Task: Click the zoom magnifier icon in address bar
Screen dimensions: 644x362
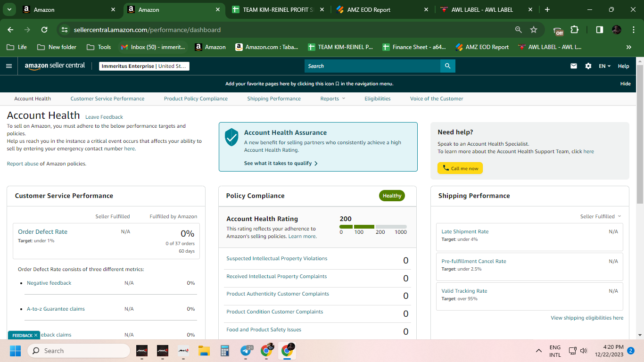Action: coord(519,30)
